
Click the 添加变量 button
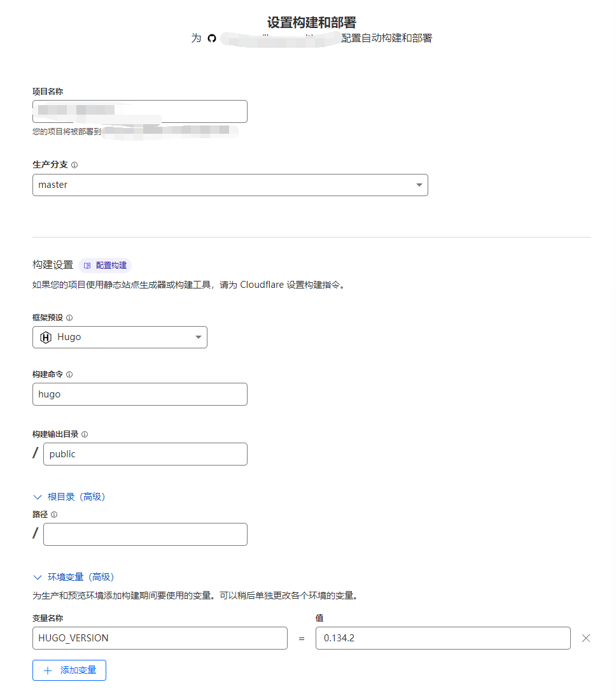(69, 670)
